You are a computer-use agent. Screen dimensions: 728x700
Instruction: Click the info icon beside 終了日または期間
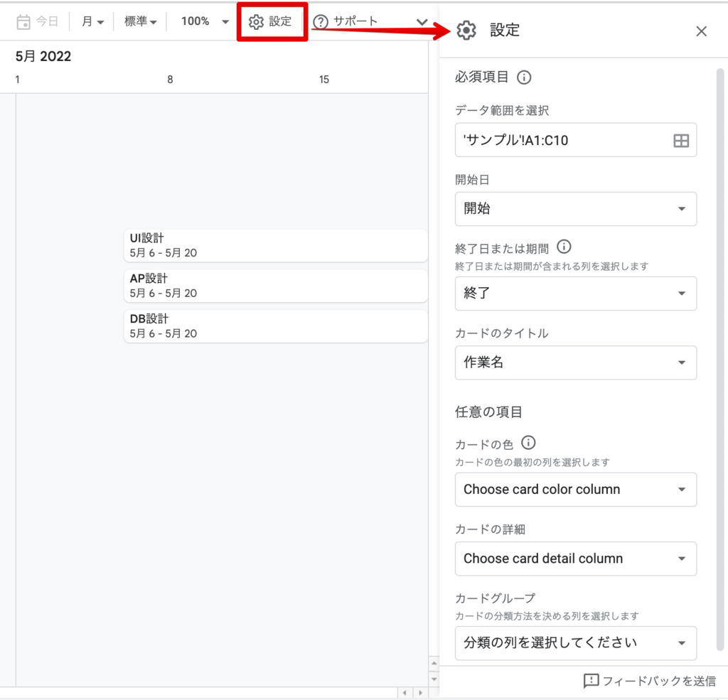564,247
